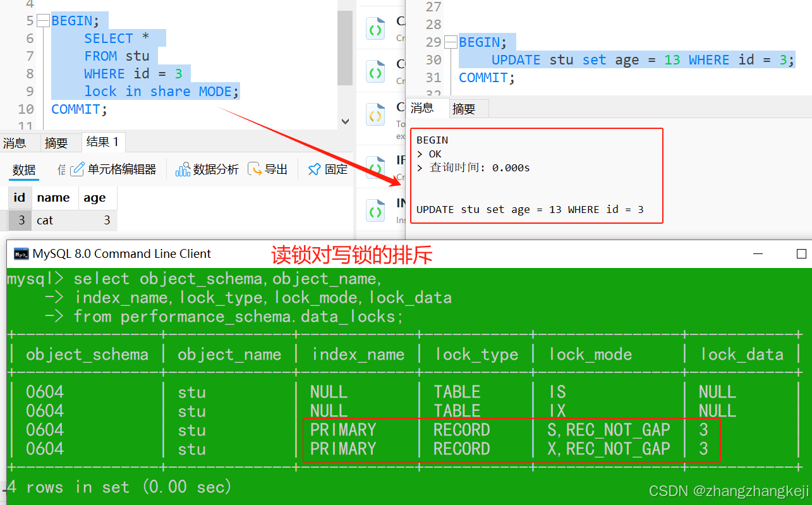Click the IF snippet icon
Viewport: 812px width, 505px height.
(376, 167)
